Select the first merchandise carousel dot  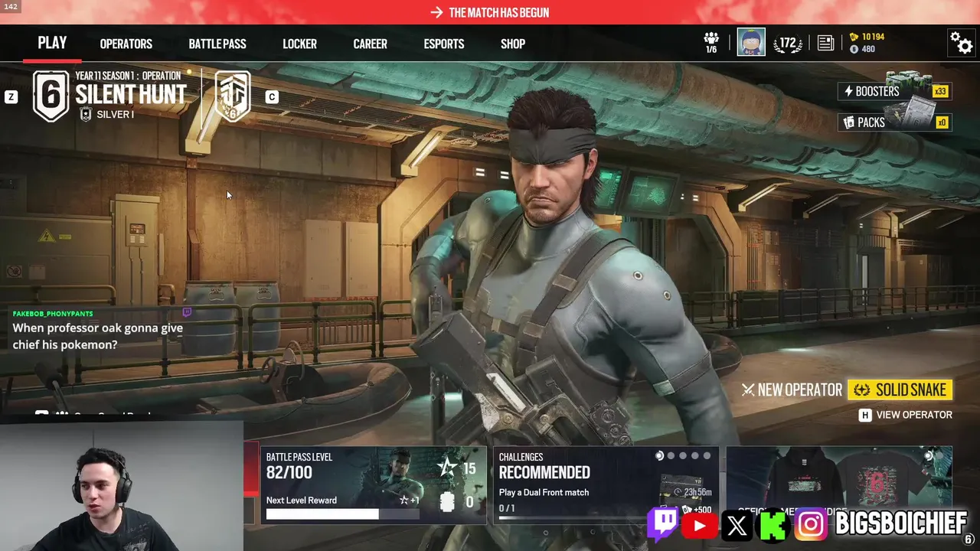pos(929,456)
